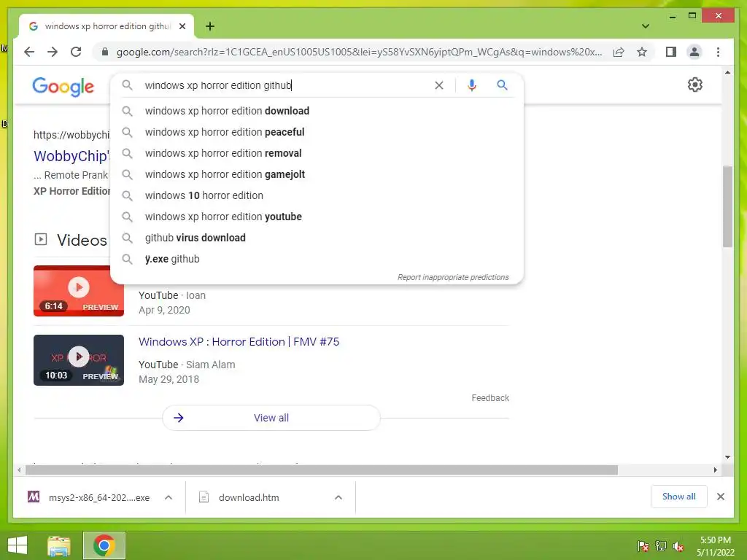Close the downloads bar
Viewport: 747px width, 560px height.
720,497
